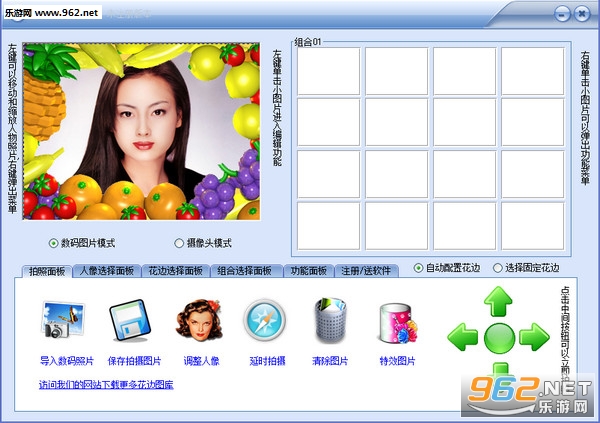Screen dimensions: 600x423
Task: Click the 清除图片 label
Action: (x=330, y=361)
